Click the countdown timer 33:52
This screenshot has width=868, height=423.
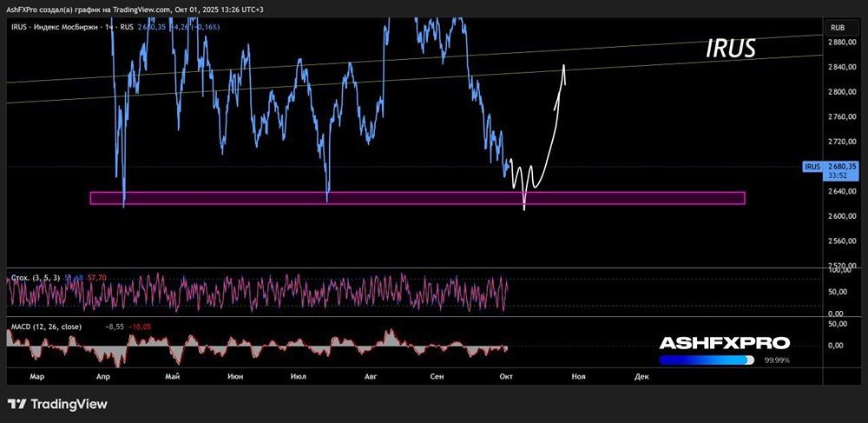(x=837, y=175)
